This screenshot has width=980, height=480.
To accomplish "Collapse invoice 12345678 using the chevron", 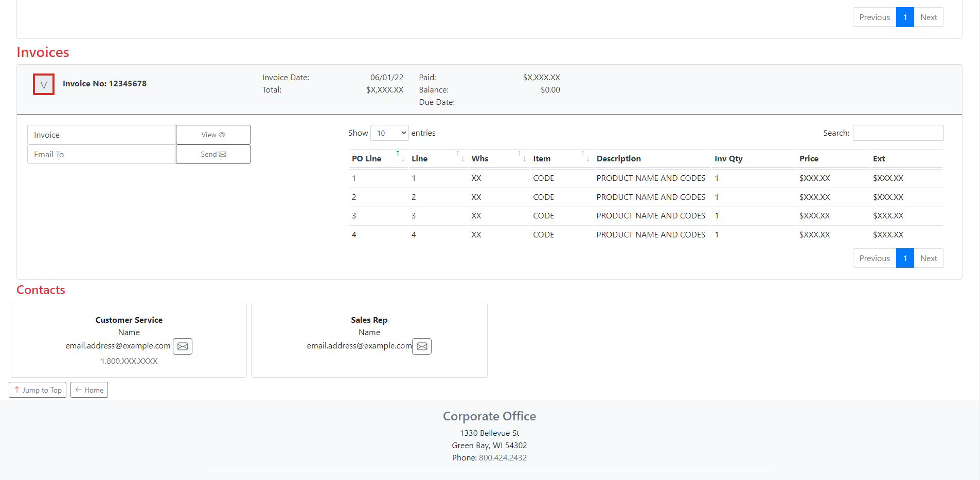I will (x=44, y=84).
